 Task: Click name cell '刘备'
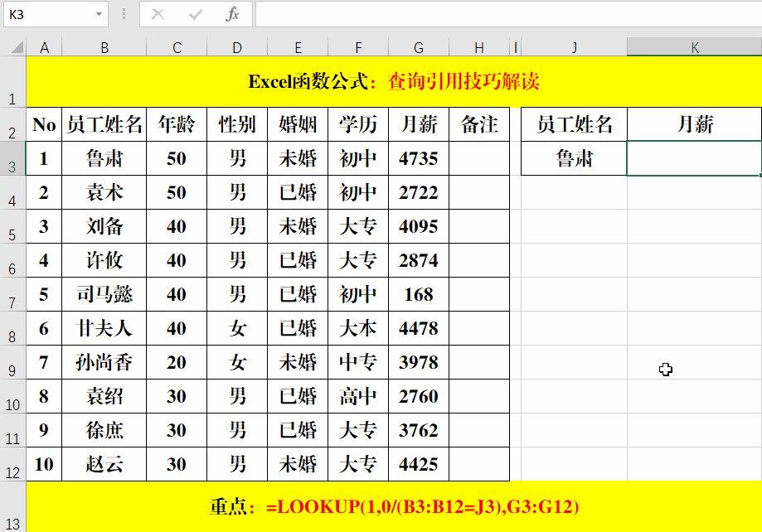(104, 226)
